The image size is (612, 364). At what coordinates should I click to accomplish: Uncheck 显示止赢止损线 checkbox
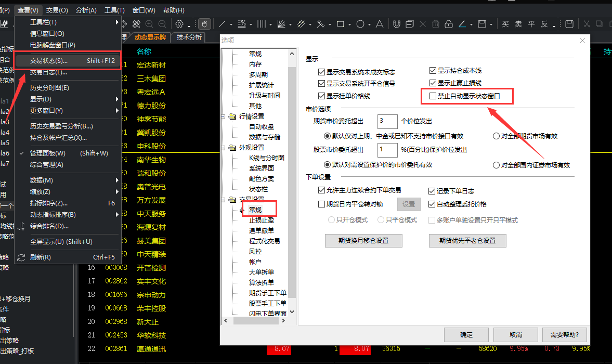tap(433, 83)
